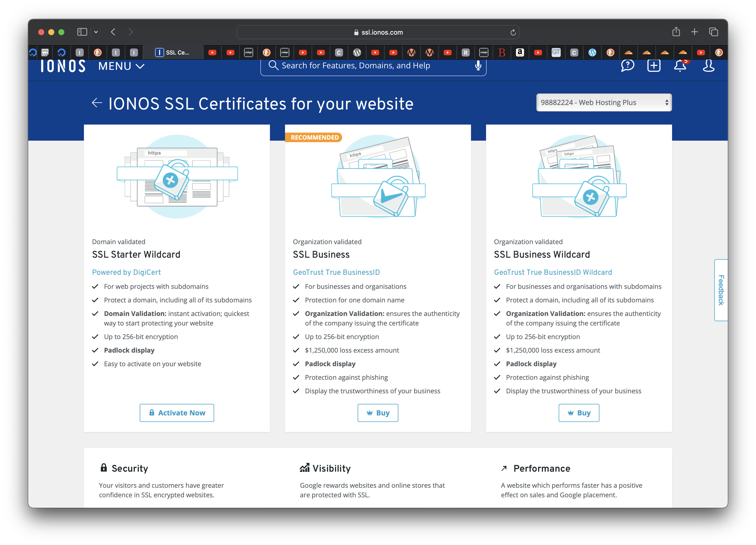Open Safari's tab overview icon

pyautogui.click(x=713, y=32)
